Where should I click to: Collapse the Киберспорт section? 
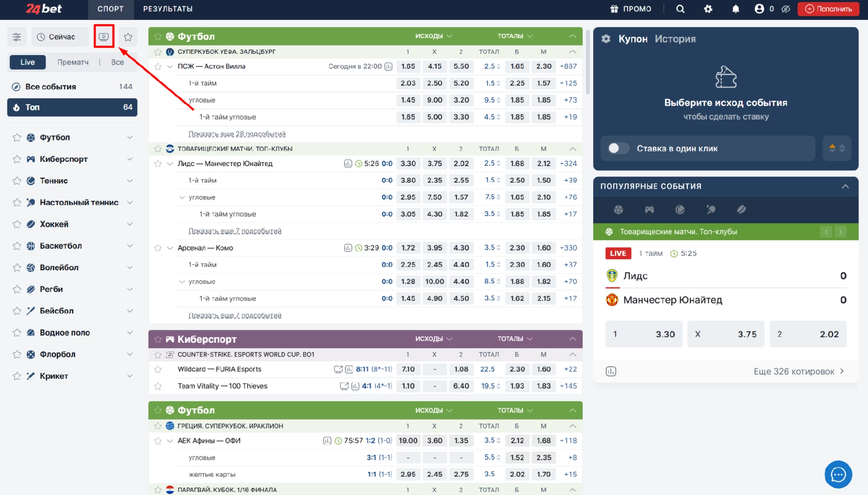coord(573,339)
